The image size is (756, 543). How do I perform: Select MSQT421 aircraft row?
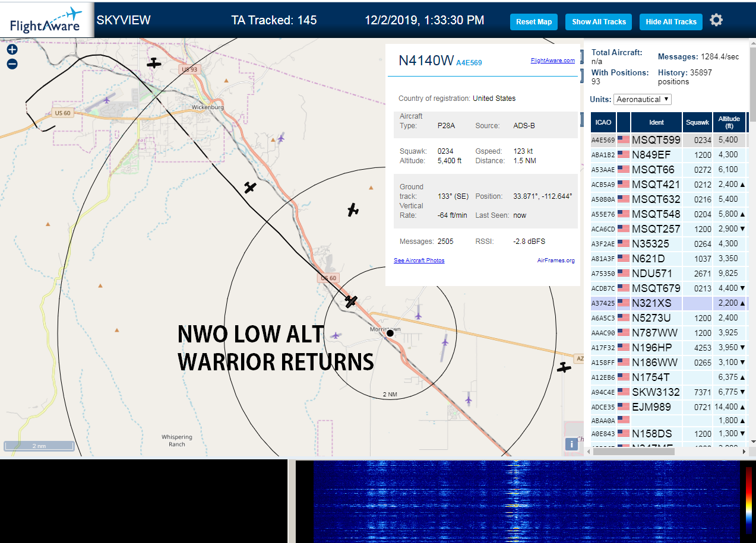pyautogui.click(x=669, y=185)
